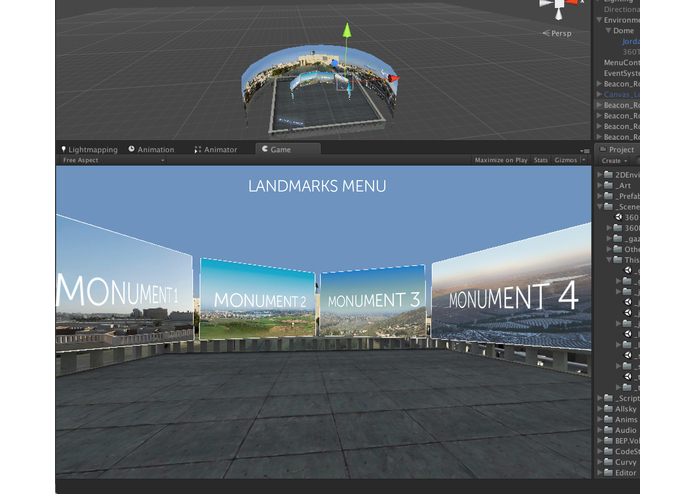This screenshot has width=695, height=494.
Task: Toggle Maximize on Play
Action: pyautogui.click(x=501, y=160)
